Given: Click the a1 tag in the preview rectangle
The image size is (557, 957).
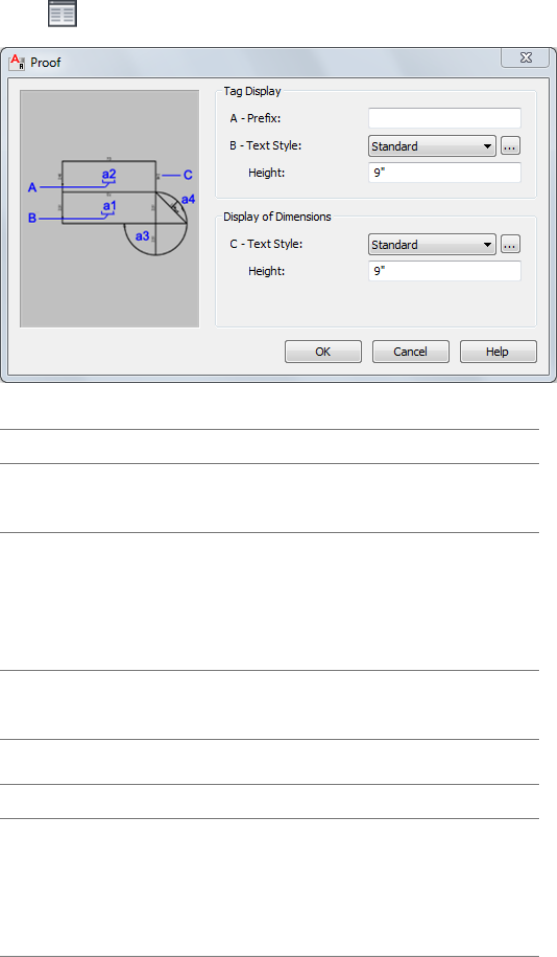Looking at the screenshot, I should pyautogui.click(x=109, y=206).
